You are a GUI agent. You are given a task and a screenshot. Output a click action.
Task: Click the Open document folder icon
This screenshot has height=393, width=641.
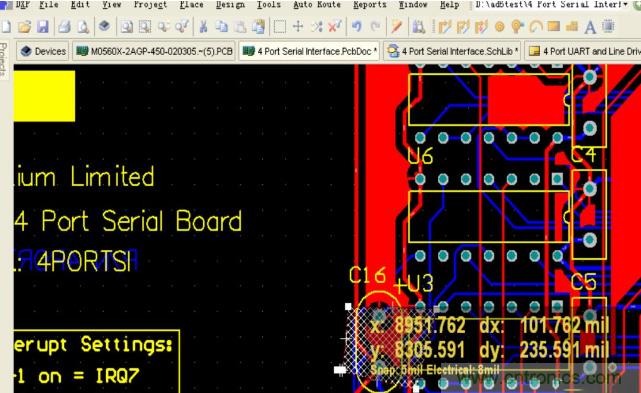[x=25, y=27]
